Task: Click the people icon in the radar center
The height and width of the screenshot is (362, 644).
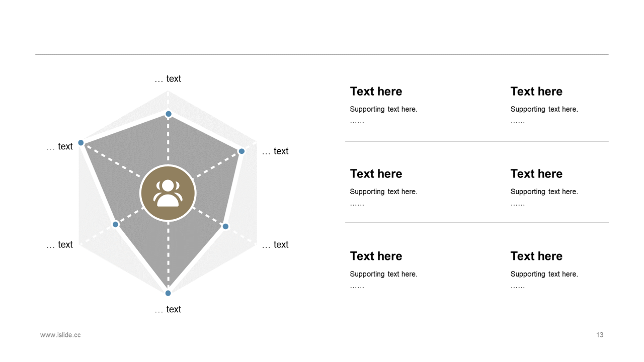Action: 168,193
